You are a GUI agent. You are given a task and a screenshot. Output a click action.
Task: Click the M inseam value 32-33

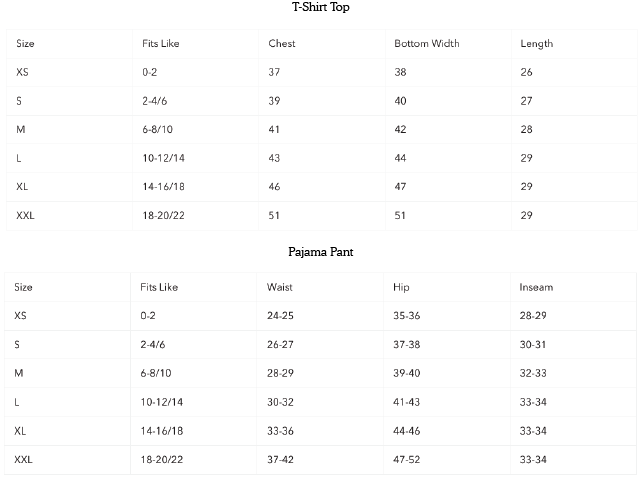click(533, 373)
